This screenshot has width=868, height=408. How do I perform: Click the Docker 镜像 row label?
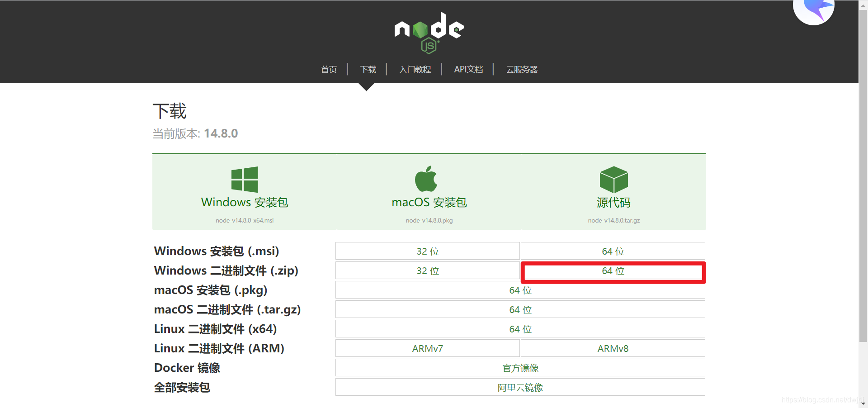[x=187, y=368]
